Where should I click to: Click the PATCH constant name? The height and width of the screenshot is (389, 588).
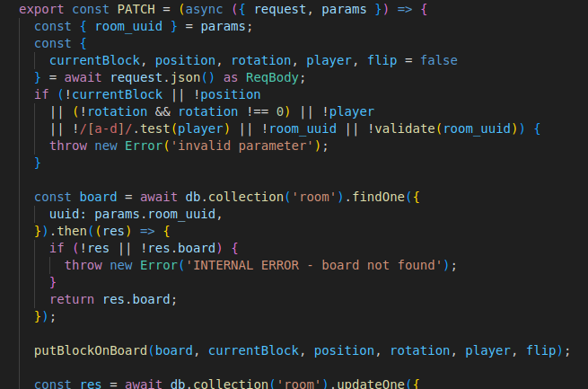click(x=136, y=9)
